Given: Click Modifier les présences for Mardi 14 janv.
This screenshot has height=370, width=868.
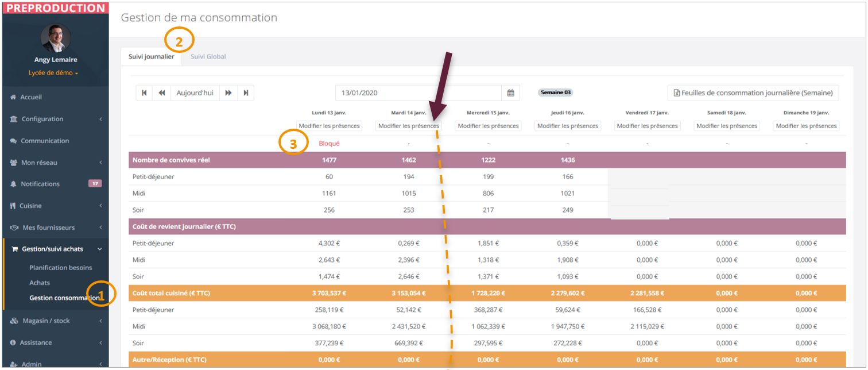Looking at the screenshot, I should point(409,126).
